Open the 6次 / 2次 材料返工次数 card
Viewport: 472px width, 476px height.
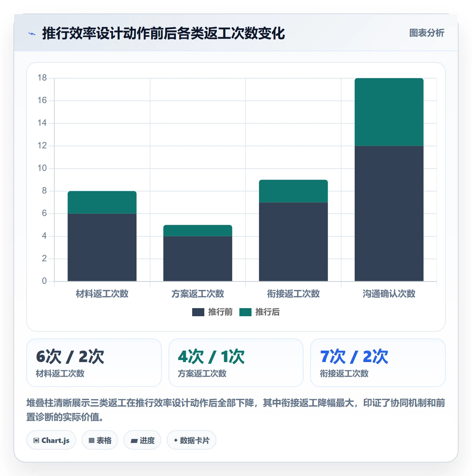point(94,363)
